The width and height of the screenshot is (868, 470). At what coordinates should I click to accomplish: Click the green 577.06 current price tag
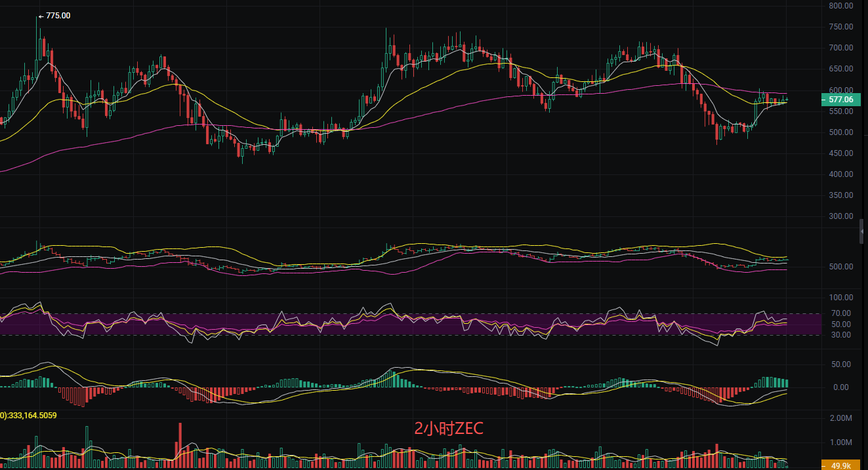840,100
